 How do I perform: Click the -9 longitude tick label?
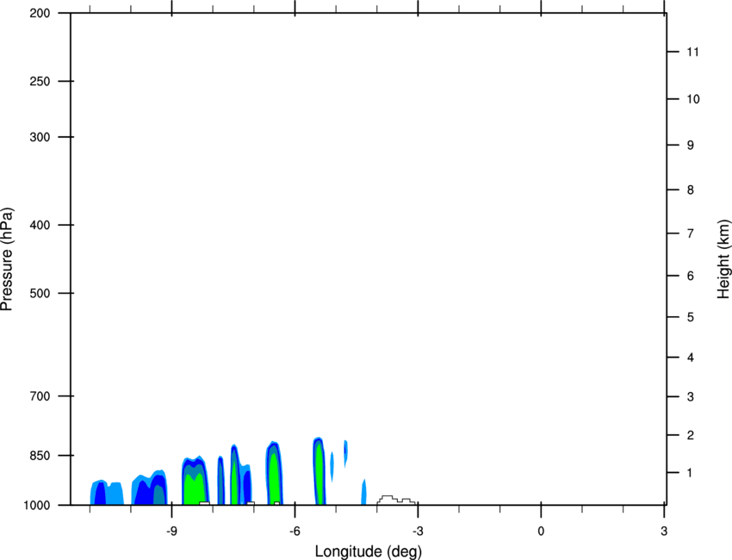tap(171, 531)
